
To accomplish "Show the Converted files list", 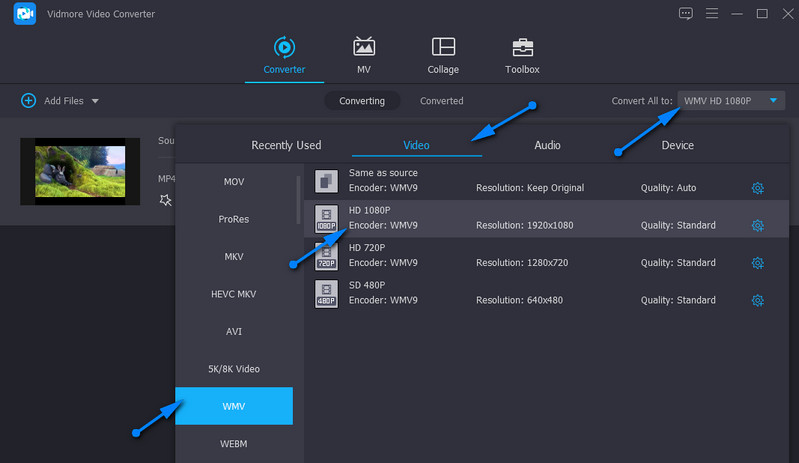I will pos(441,101).
